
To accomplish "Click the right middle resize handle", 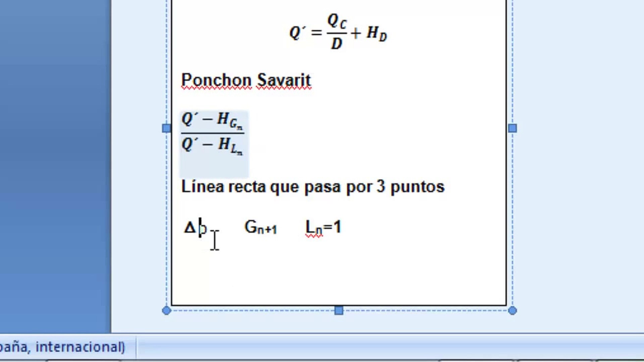I will (x=513, y=128).
